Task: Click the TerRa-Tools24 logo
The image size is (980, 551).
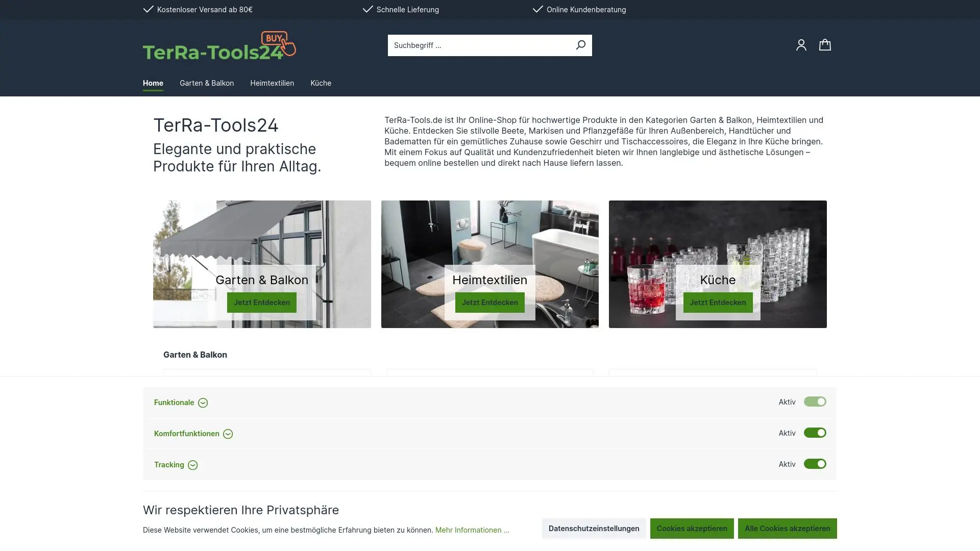Action: pos(219,45)
